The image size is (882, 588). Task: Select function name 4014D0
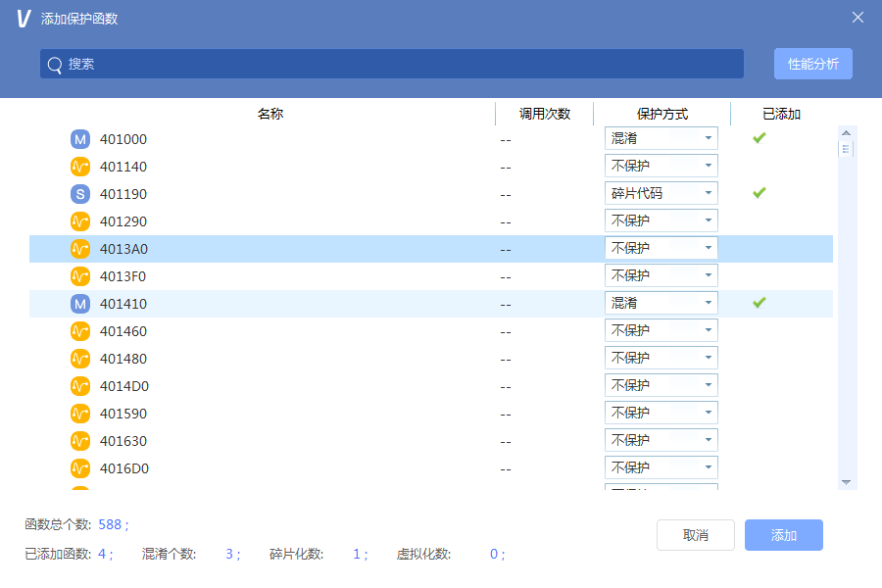[x=124, y=386]
